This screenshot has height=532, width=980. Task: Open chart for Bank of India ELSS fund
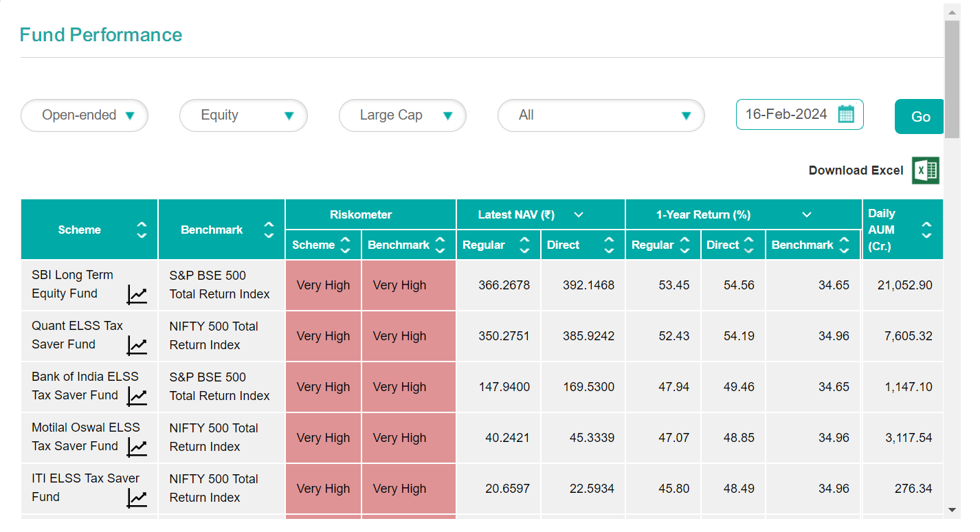137,397
